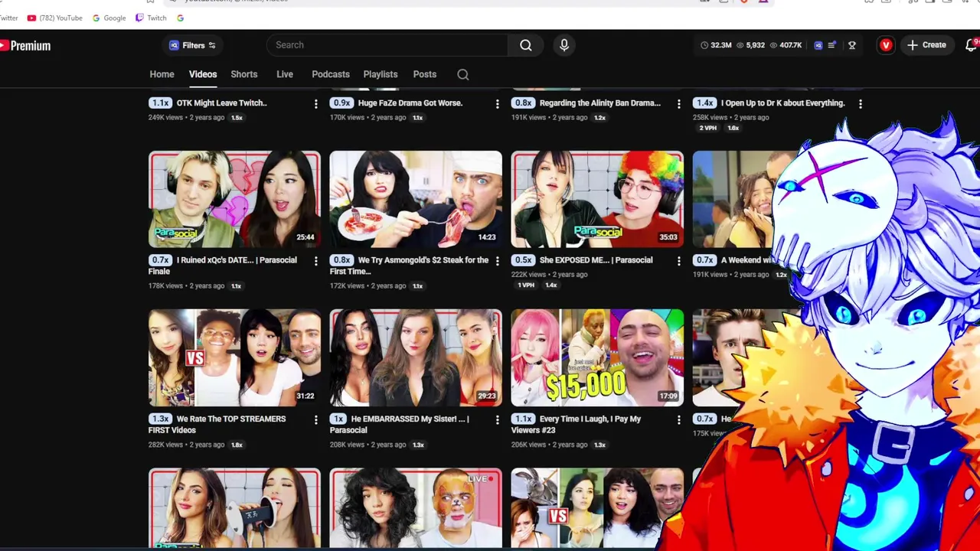Viewport: 980px width, 551px height.
Task: Open menu for Asmongold's $2 Steak video
Action: [497, 261]
